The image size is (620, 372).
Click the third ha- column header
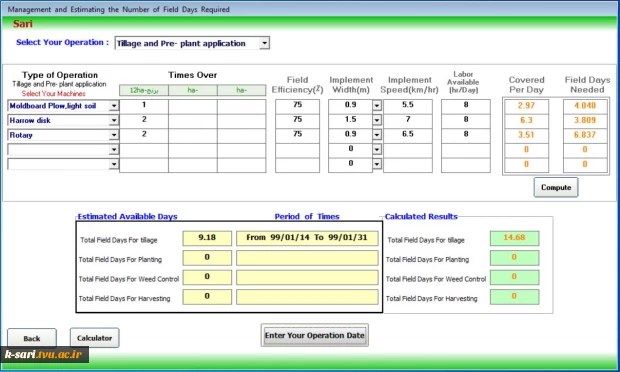tap(242, 90)
